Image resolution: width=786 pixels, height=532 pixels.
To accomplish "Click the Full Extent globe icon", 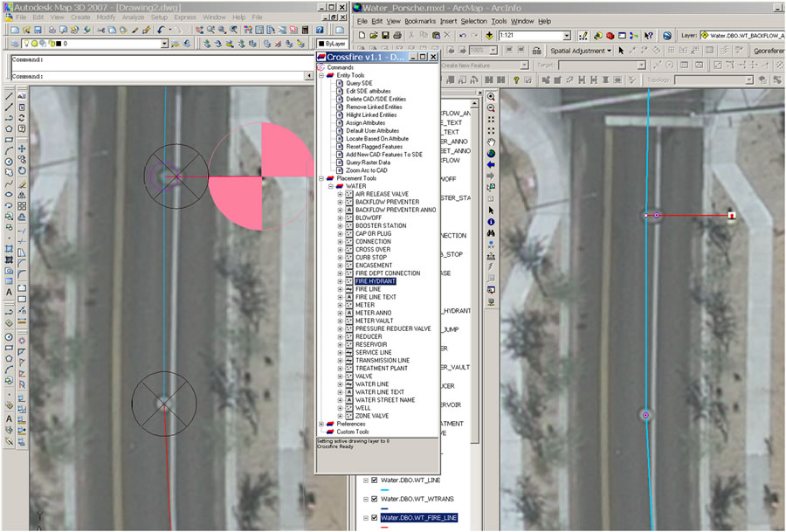I will tap(491, 153).
